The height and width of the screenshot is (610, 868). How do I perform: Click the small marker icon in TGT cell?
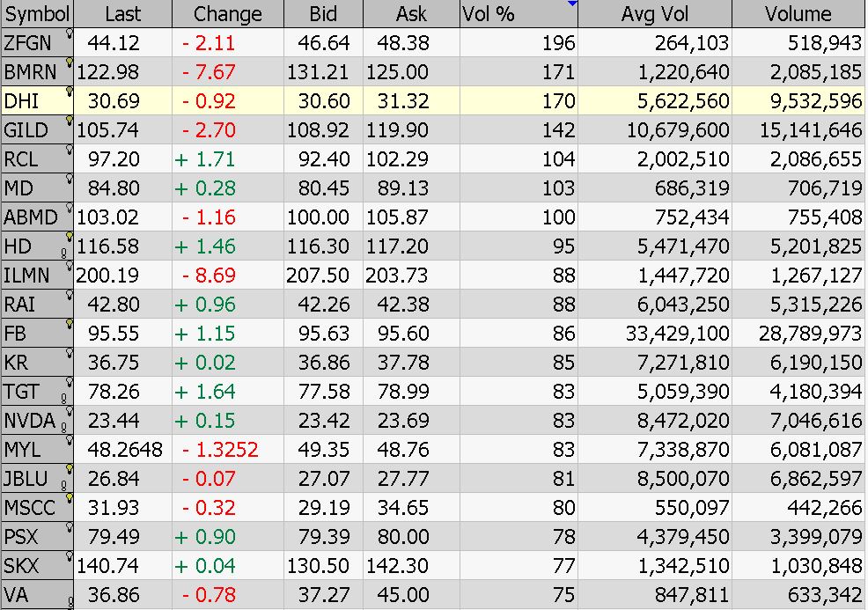63,399
